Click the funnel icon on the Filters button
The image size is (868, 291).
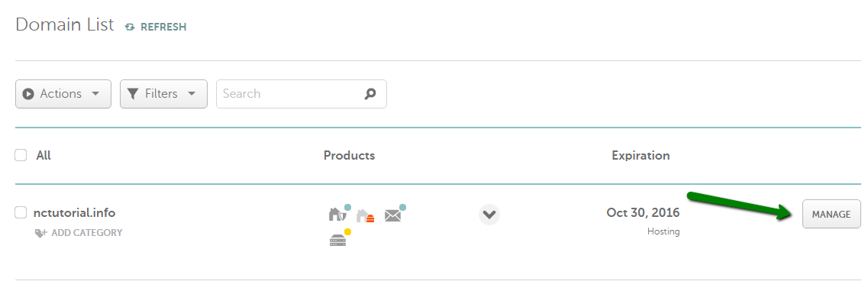(x=132, y=94)
